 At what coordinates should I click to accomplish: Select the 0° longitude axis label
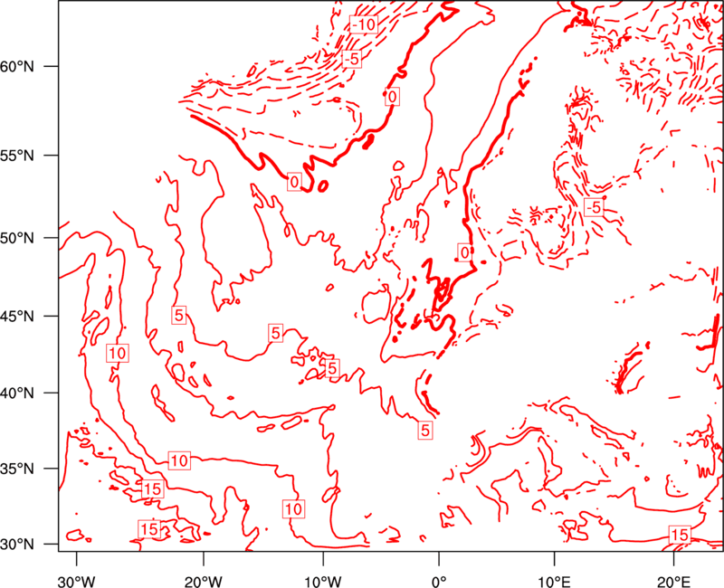(439, 581)
